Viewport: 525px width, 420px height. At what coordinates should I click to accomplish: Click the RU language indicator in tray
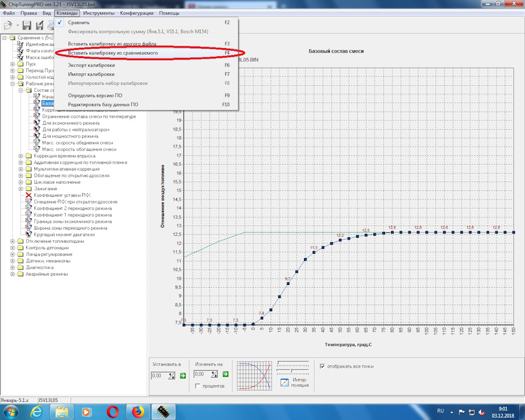tap(440, 411)
